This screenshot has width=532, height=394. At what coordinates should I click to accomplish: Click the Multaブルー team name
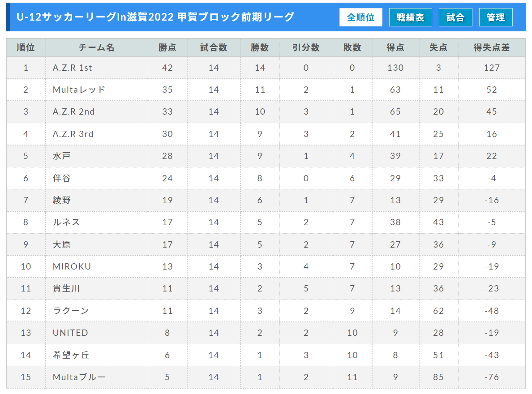click(79, 377)
